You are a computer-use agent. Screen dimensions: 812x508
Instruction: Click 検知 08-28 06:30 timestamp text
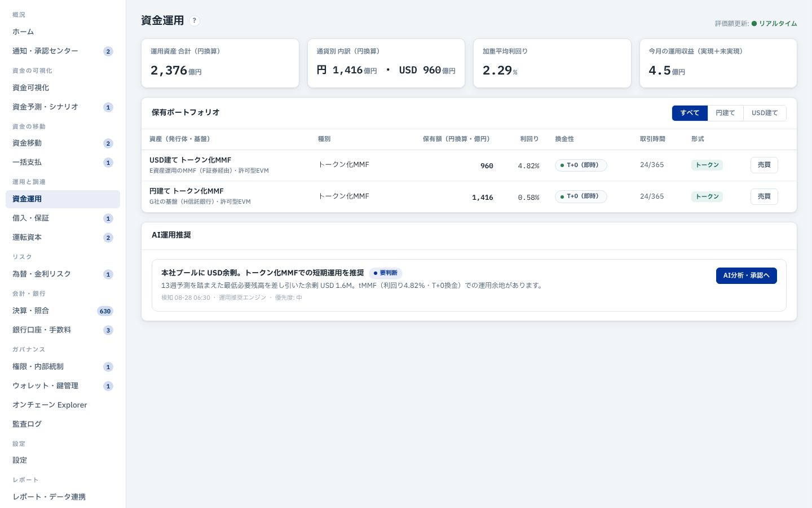186,297
